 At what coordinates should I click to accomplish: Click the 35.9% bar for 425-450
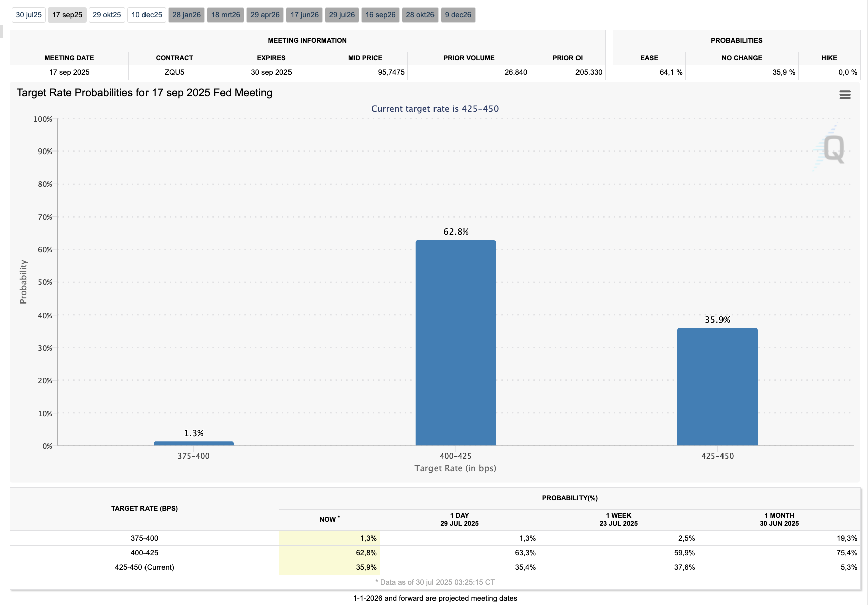(x=717, y=387)
